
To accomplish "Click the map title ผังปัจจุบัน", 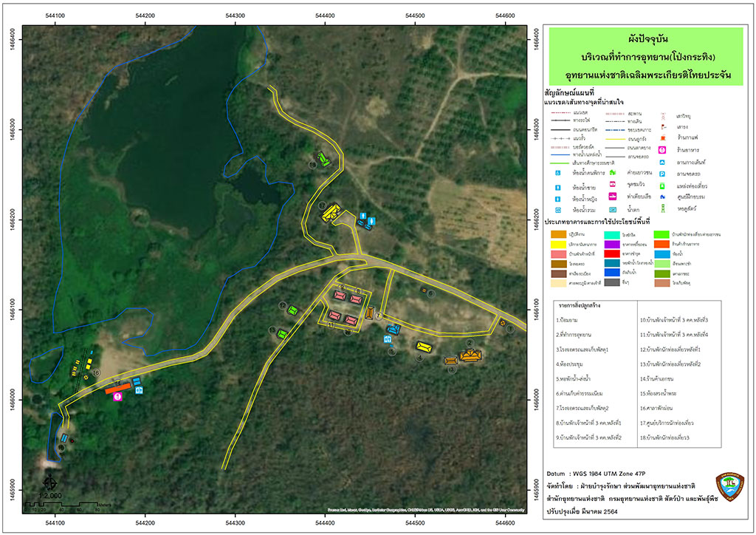I will tap(647, 38).
